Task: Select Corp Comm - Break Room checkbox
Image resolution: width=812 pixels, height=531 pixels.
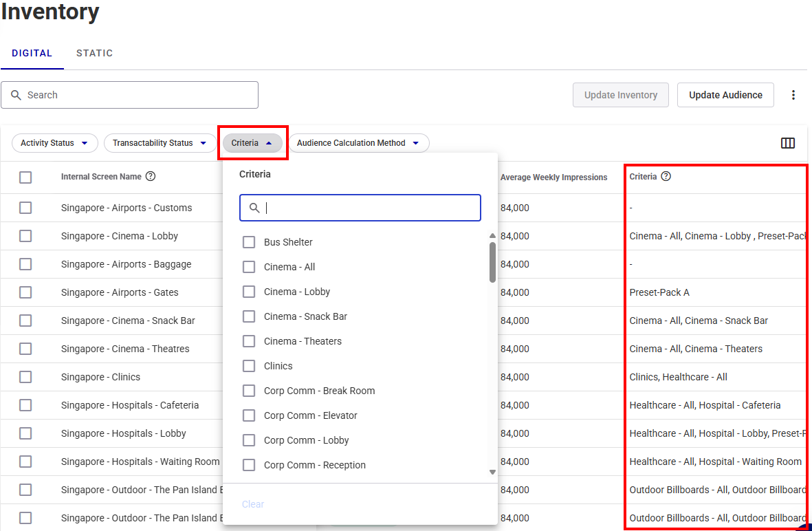Action: click(x=249, y=391)
